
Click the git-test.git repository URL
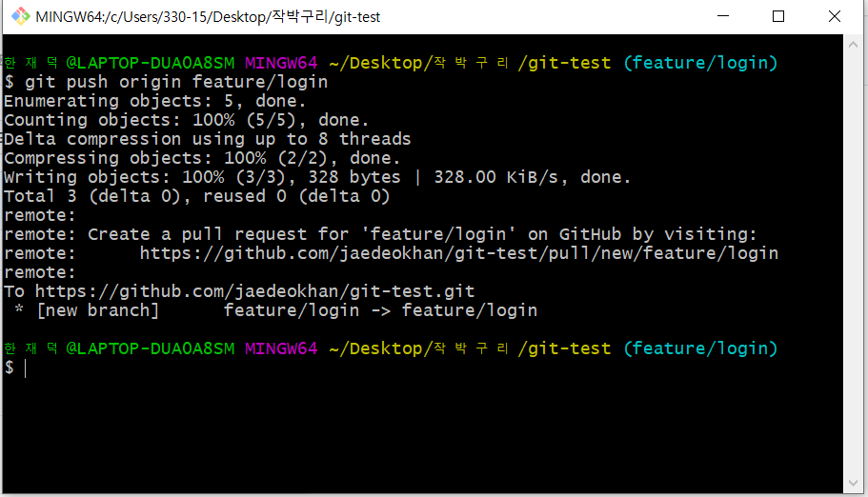pyautogui.click(x=254, y=291)
